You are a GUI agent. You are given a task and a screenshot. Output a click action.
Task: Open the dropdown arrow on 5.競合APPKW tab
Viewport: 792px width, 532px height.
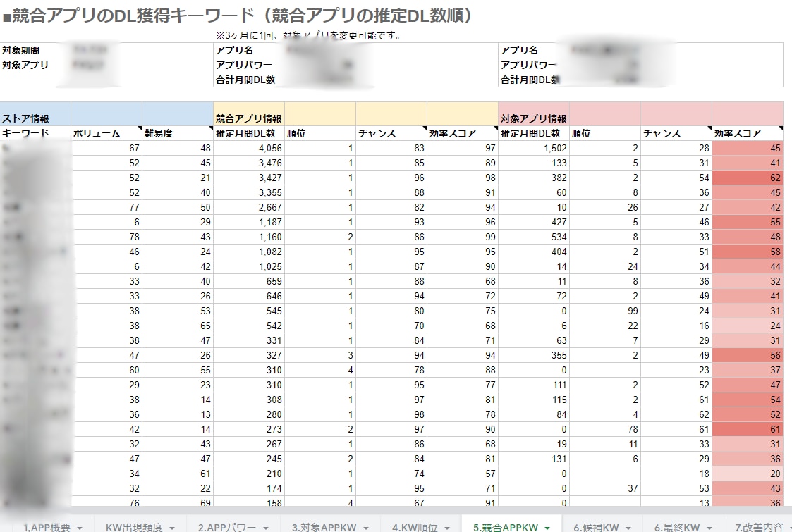[x=547, y=528]
